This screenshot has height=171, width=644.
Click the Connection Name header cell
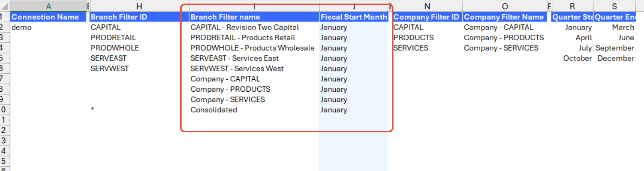coord(45,17)
